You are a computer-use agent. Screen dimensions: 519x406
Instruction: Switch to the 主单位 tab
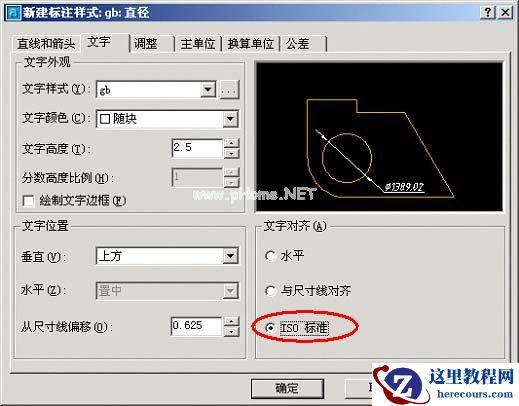[198, 44]
